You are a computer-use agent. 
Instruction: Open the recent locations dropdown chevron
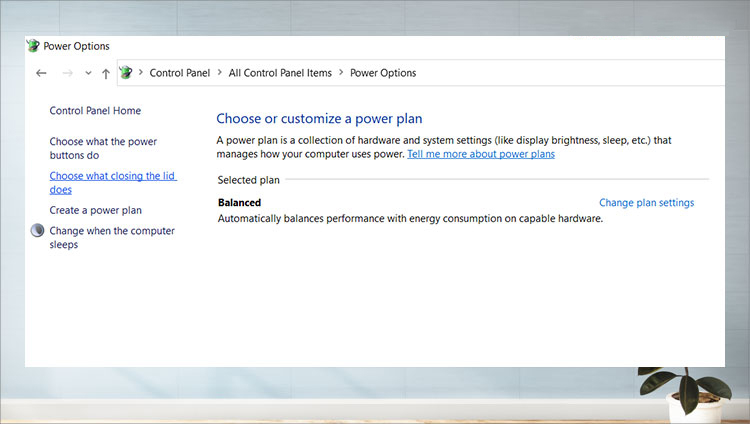[x=88, y=73]
